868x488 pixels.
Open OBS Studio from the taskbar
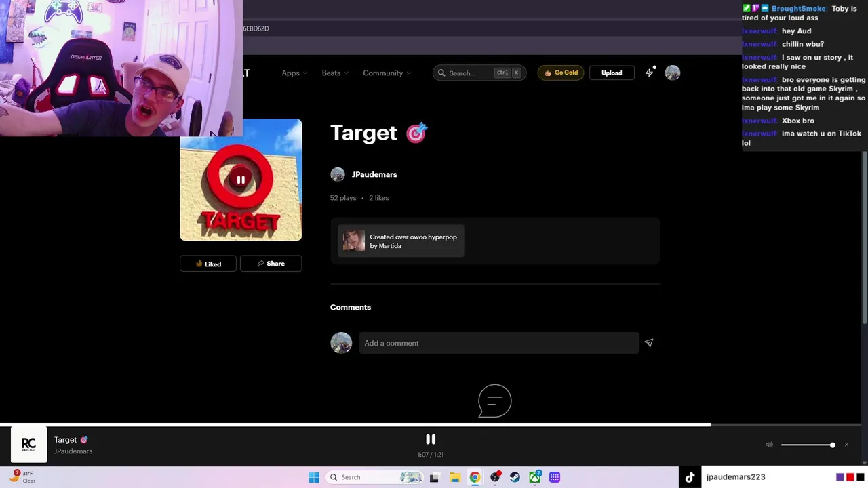click(x=495, y=477)
